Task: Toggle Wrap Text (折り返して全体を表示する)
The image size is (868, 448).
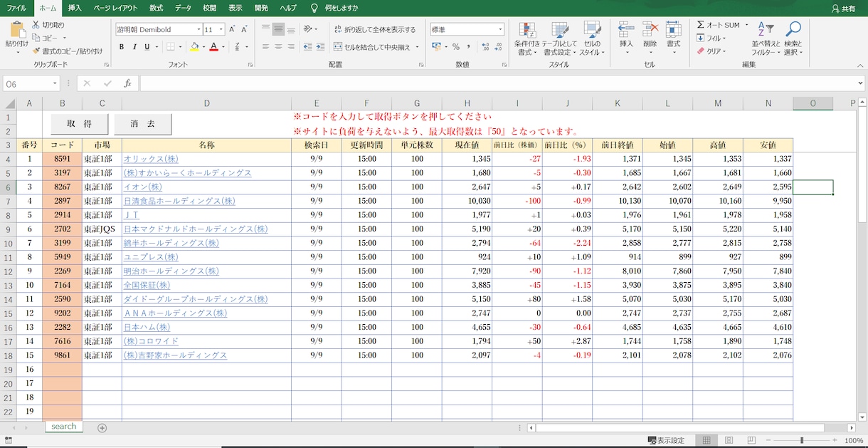Action: [x=374, y=29]
